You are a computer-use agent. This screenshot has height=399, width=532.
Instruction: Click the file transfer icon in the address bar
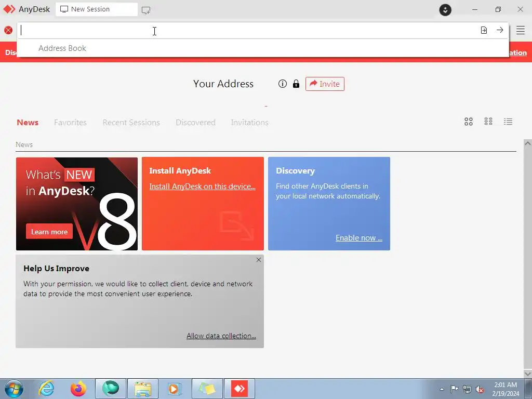coord(484,30)
